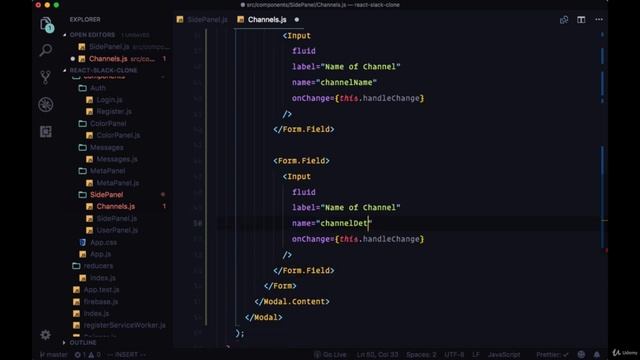
Task: Open UserPanel.js in the file tree
Action: tap(117, 230)
